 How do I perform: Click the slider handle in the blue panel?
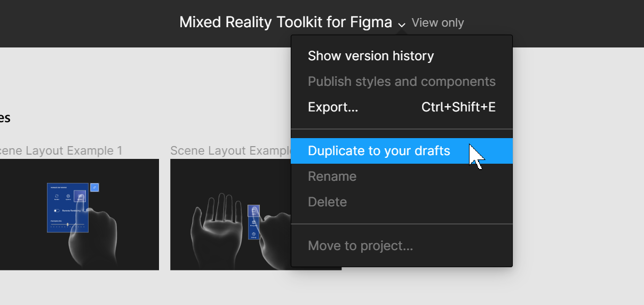click(x=67, y=224)
